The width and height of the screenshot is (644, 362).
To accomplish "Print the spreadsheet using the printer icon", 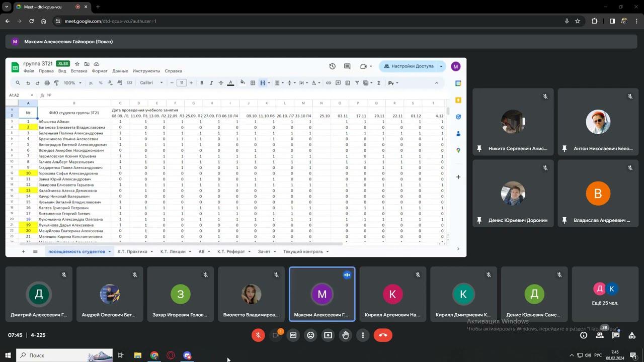I will [x=47, y=83].
